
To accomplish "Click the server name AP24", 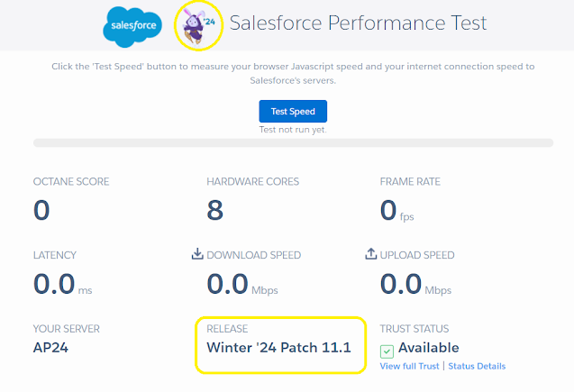I will (x=50, y=348).
